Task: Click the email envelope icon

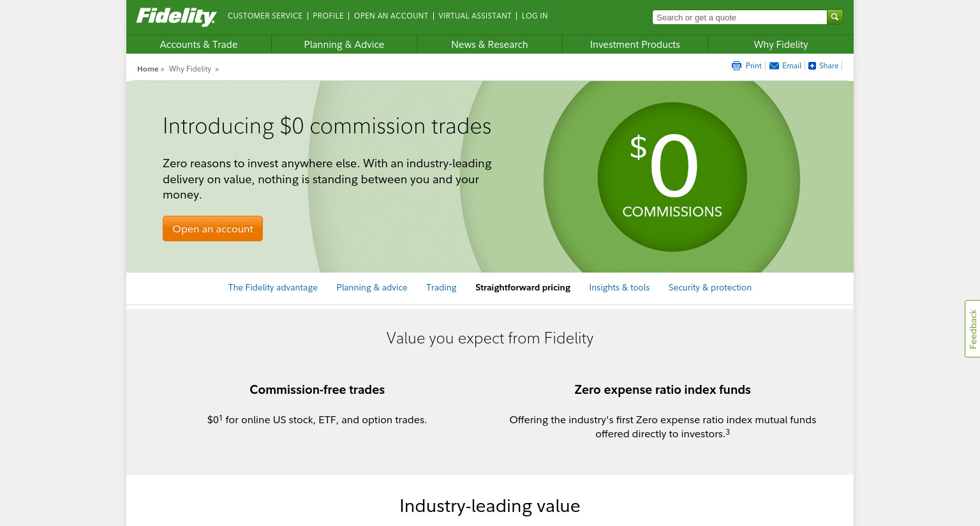Action: click(774, 66)
